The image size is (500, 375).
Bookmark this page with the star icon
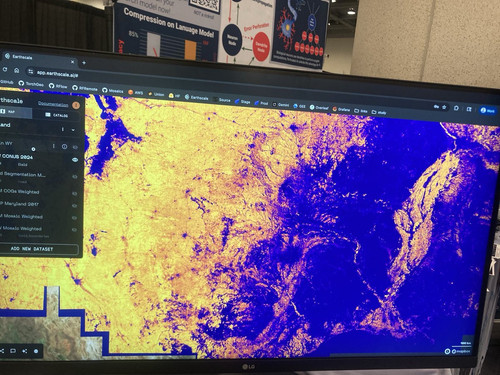tap(444, 107)
